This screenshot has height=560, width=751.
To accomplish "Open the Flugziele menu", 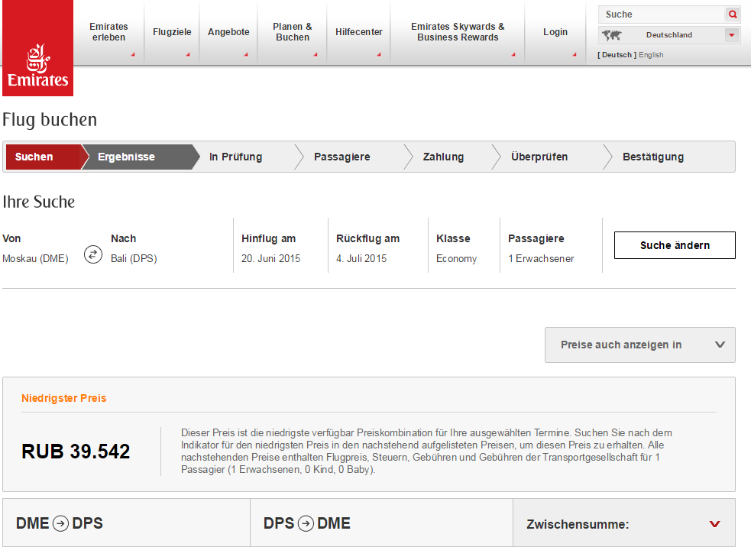I will (172, 32).
